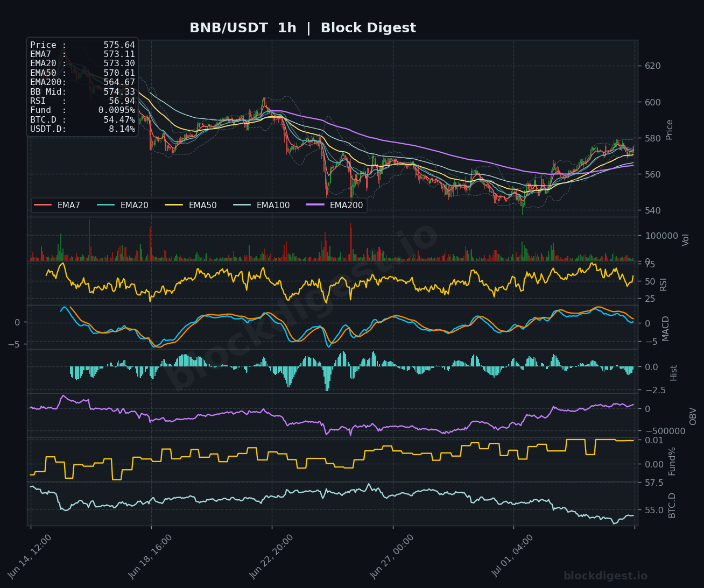Click the Vol axis label
The height and width of the screenshot is (588, 704).
[686, 240]
